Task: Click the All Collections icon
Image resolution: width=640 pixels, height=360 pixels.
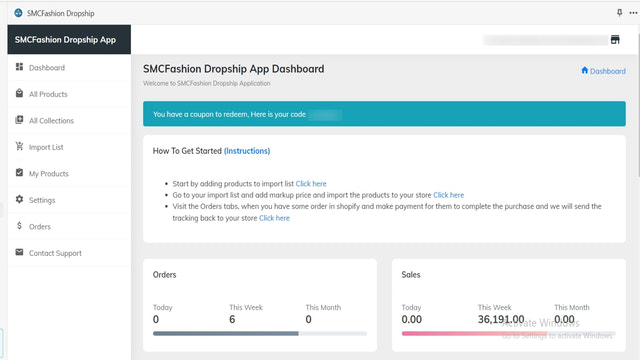Action: pos(19,120)
